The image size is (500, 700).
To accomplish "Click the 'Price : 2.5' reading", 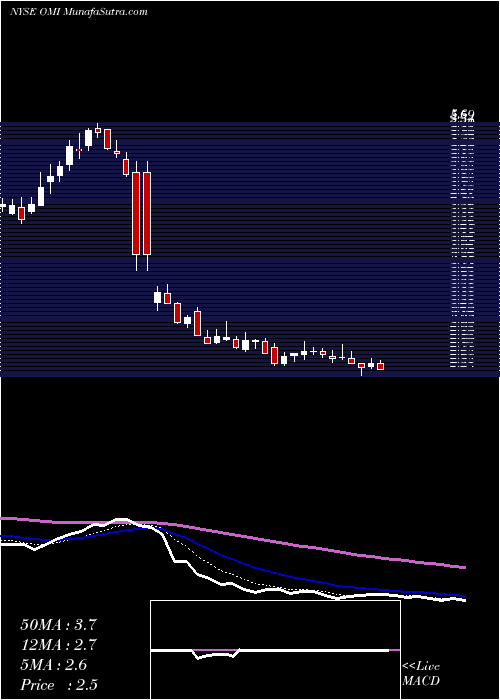I will coord(58,685).
